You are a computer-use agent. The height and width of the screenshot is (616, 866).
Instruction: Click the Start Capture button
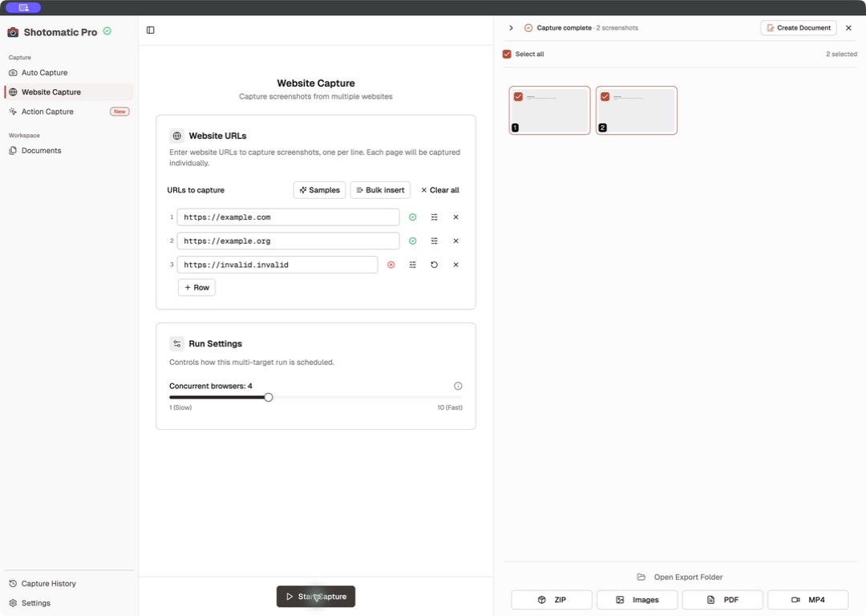click(x=316, y=597)
